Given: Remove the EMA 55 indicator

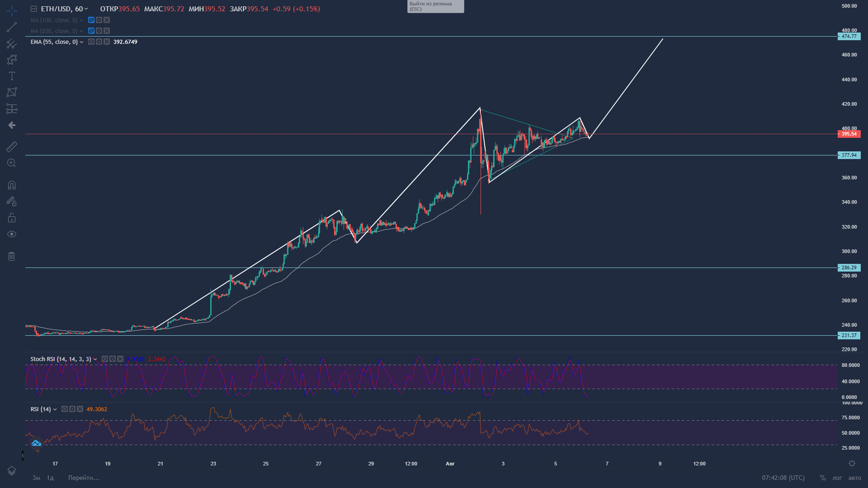Looking at the screenshot, I should (x=107, y=42).
